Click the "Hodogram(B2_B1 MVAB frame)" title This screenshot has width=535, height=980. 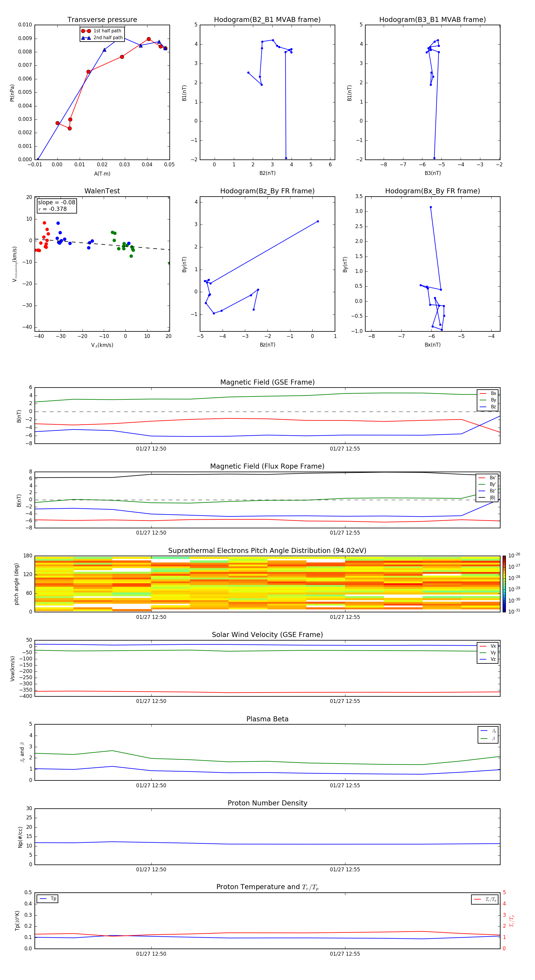267,20
